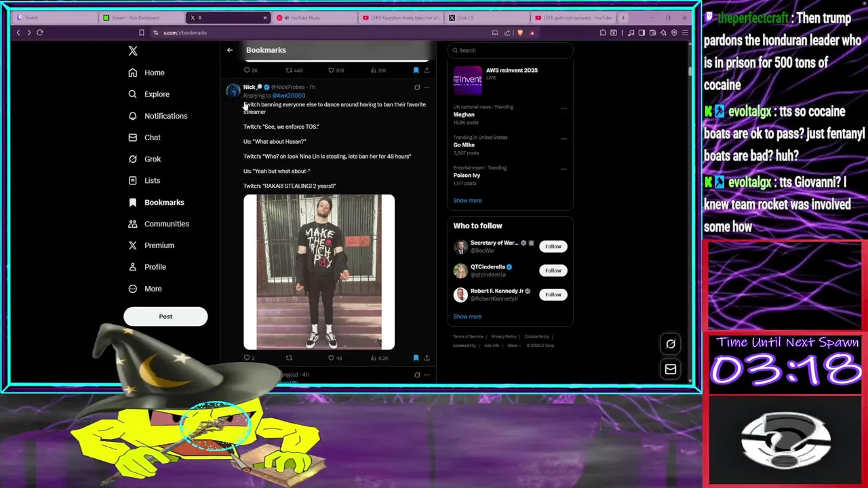This screenshot has height=488, width=868.
Task: Expand the More footer link
Action: (513, 346)
